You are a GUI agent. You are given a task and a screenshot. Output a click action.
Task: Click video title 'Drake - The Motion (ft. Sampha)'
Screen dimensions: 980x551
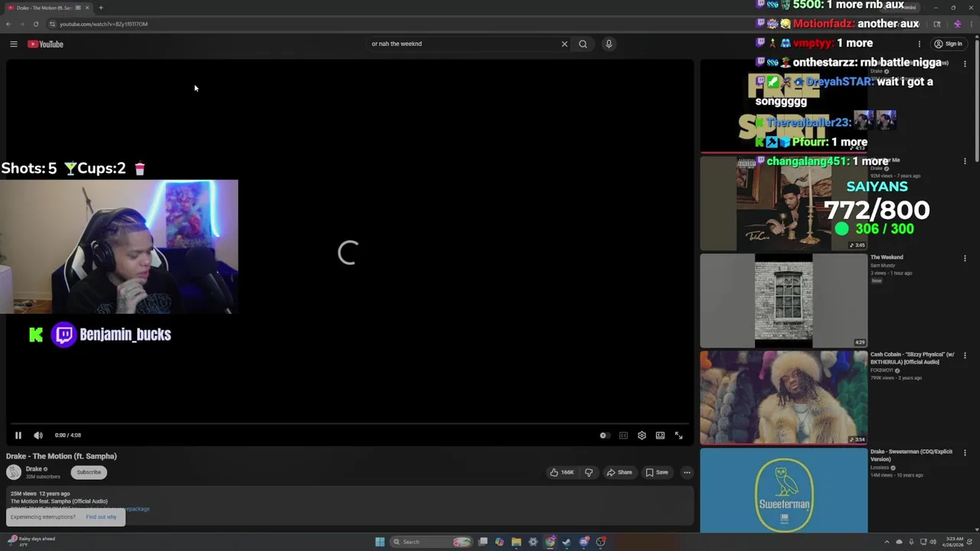click(61, 456)
